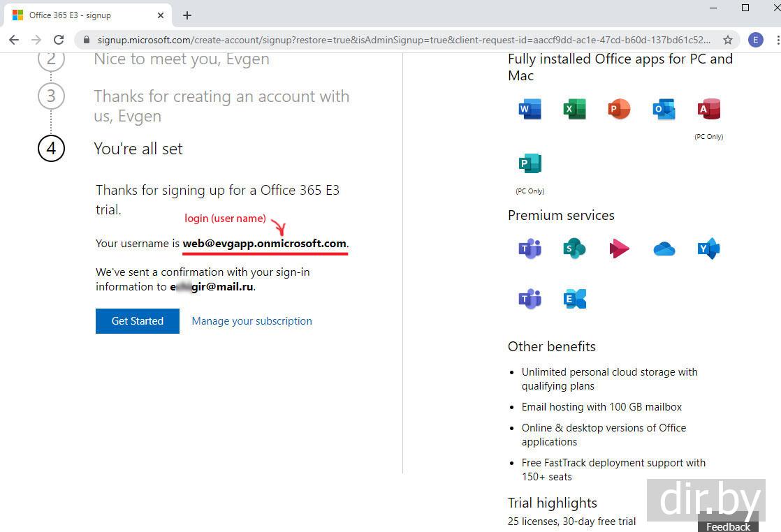Click the first Teams icon under Premium services
The image size is (781, 532).
click(530, 249)
